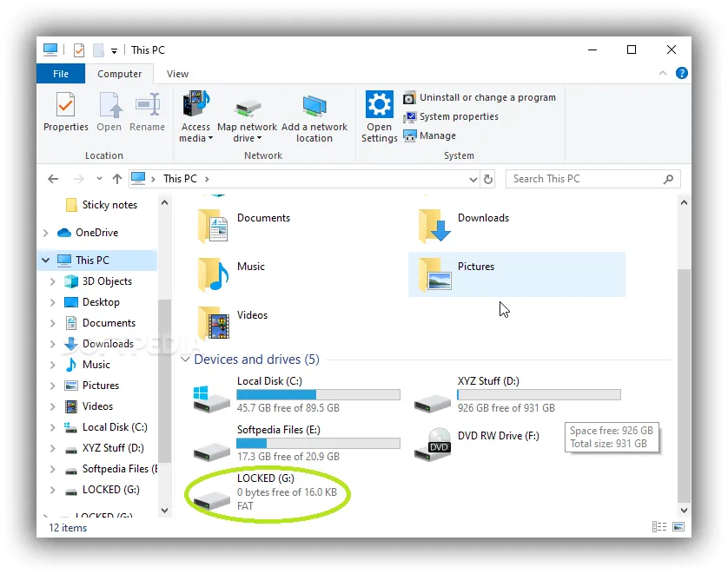Open the Map network drive button
The image size is (728, 574).
point(247,117)
